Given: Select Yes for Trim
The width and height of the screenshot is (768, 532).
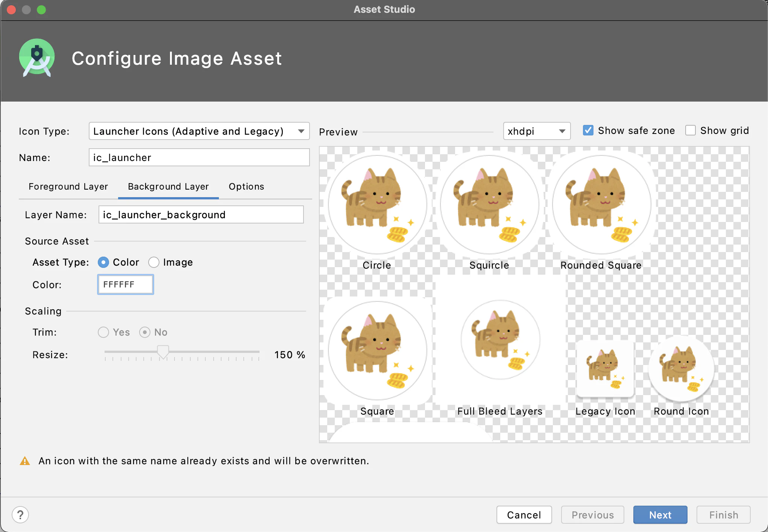Looking at the screenshot, I should pyautogui.click(x=103, y=332).
